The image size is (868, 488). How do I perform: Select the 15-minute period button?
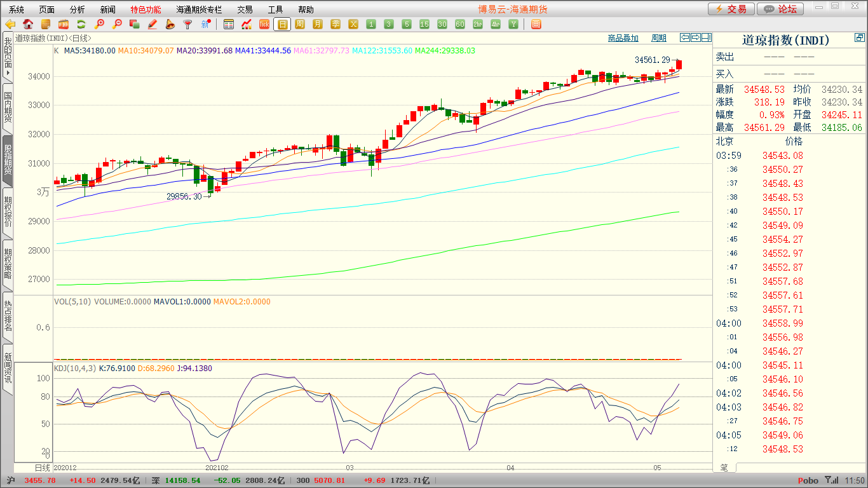[424, 24]
